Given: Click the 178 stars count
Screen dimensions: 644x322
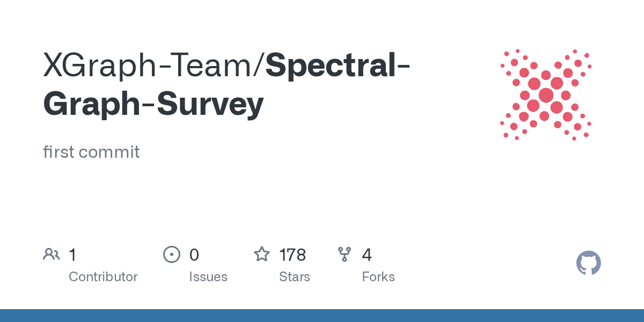Looking at the screenshot, I should [x=292, y=255].
